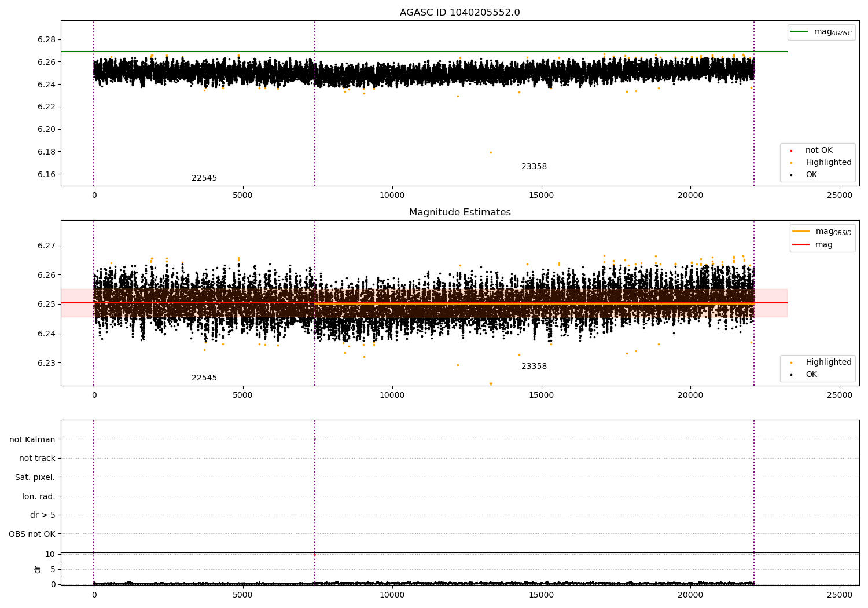Click x-axis tick 25000 under bottom dr plot
This screenshot has height=608, width=868.
840,594
